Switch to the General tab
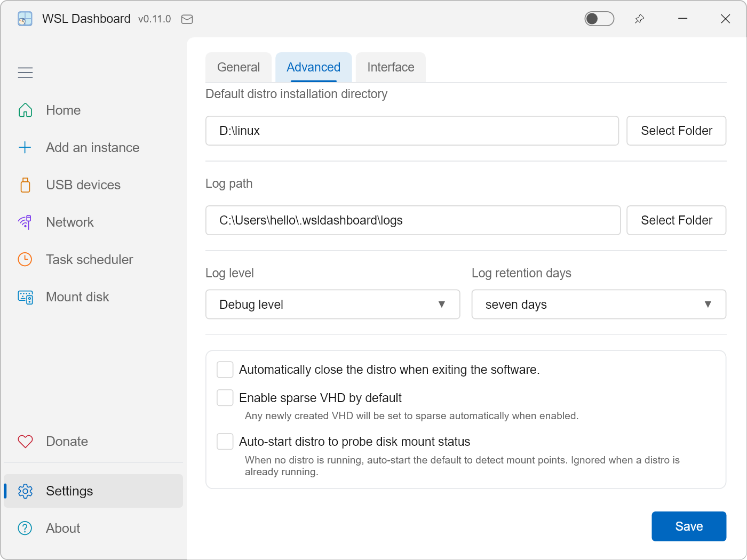The image size is (747, 560). tap(239, 67)
